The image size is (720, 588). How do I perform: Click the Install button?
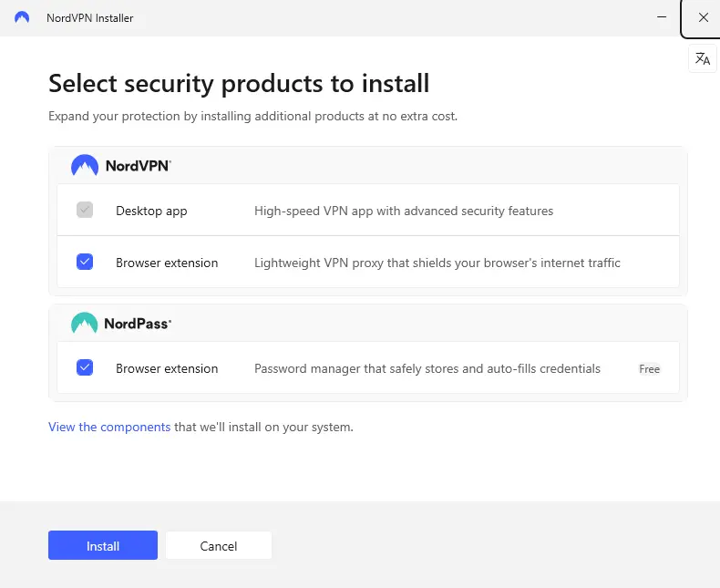[x=103, y=546]
